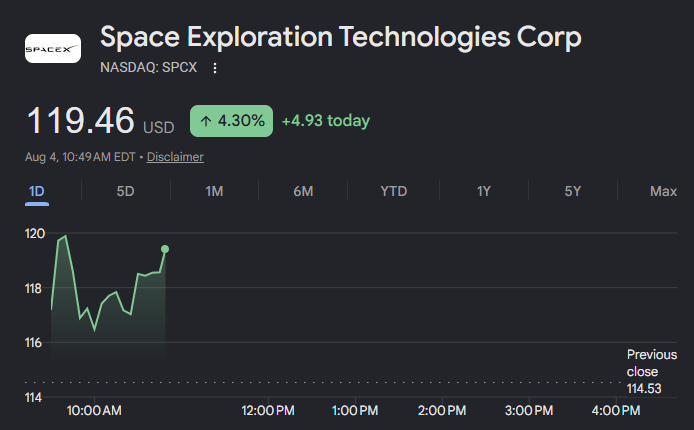Screen dimensions: 694x430
Task: Click the Previous close 114.53 label
Action: tap(652, 372)
